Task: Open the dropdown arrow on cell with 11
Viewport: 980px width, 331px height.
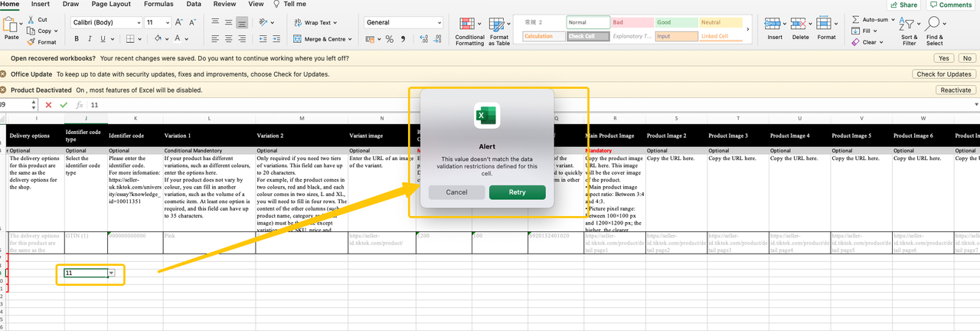Action: click(x=112, y=273)
